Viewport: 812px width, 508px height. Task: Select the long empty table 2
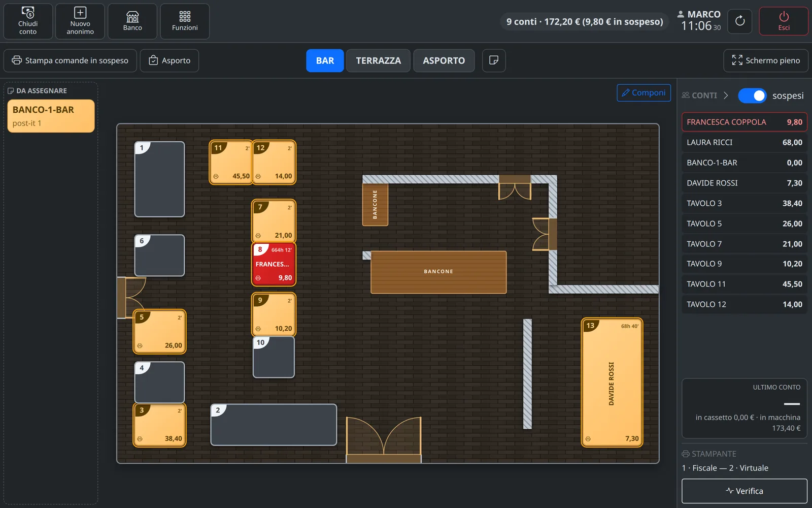pos(274,425)
